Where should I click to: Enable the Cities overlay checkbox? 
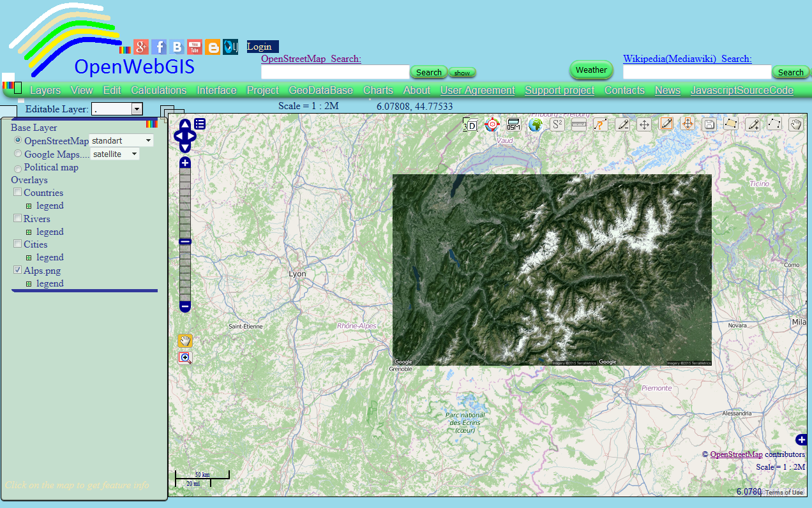point(18,244)
